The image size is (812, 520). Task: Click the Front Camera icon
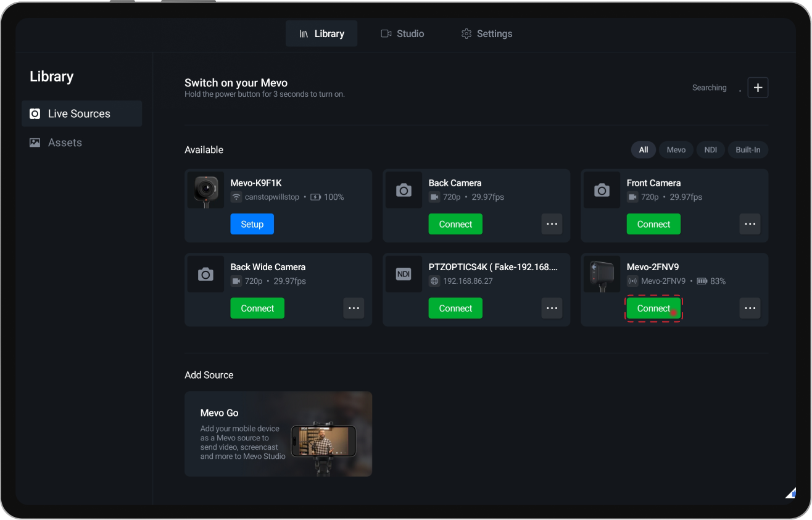(x=602, y=190)
